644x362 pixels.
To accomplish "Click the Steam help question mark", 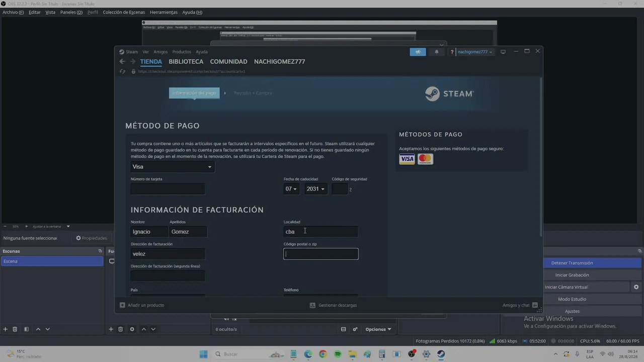I will [x=452, y=52].
